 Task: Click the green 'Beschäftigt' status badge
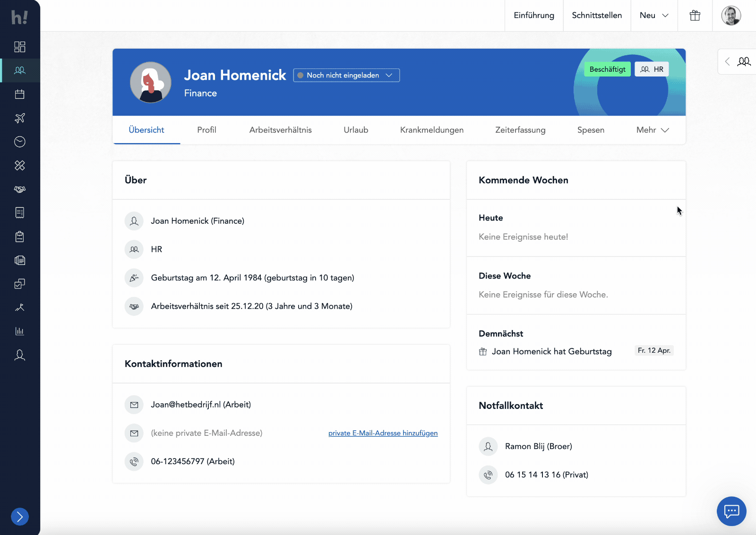[607, 69]
